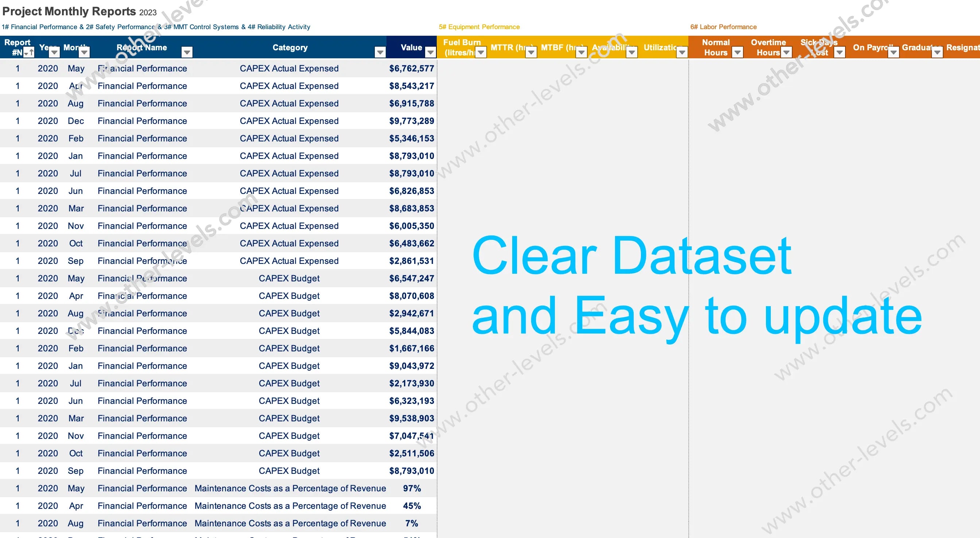Open the Year column filter arrow
Viewport: 980px width, 538px height.
click(x=54, y=52)
